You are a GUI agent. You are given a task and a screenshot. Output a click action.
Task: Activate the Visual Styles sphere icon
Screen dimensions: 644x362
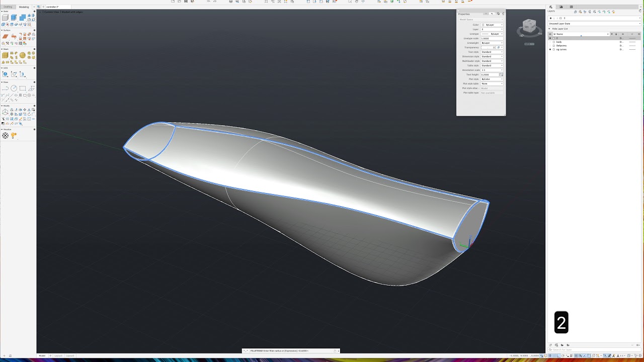point(5,136)
